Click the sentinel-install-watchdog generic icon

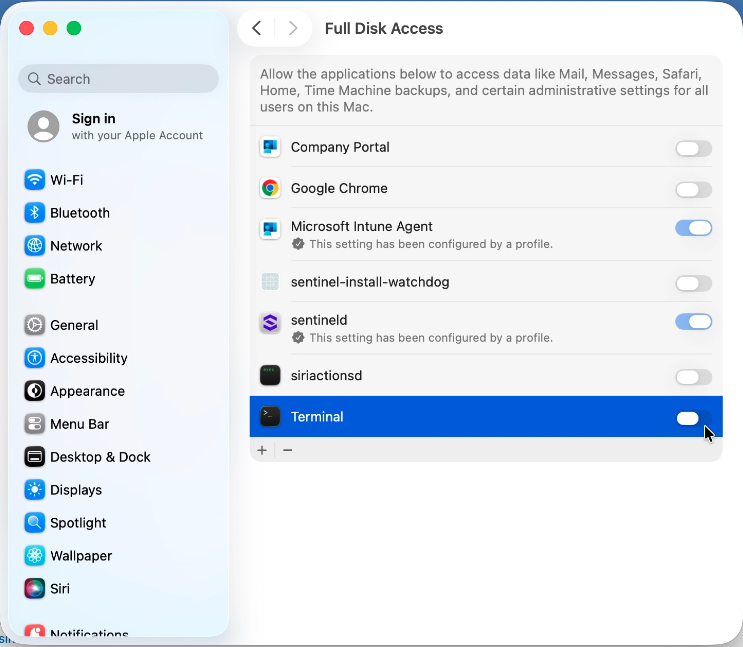tap(270, 282)
